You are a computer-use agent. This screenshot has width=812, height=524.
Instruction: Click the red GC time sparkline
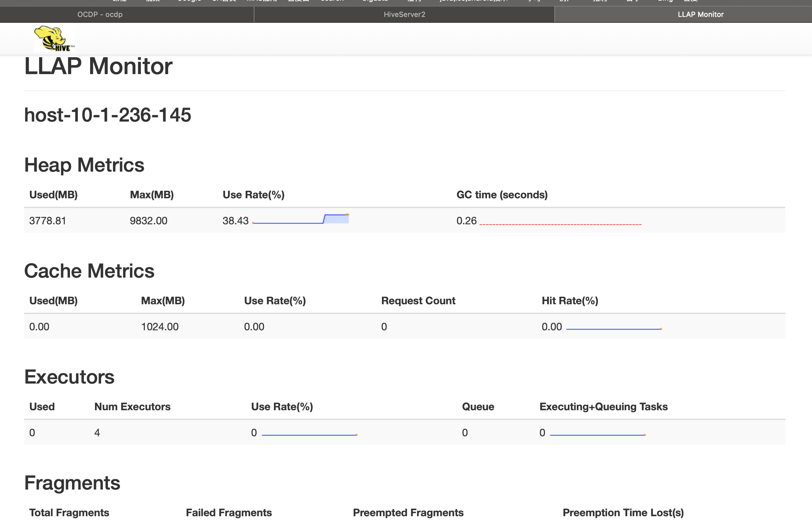(561, 224)
